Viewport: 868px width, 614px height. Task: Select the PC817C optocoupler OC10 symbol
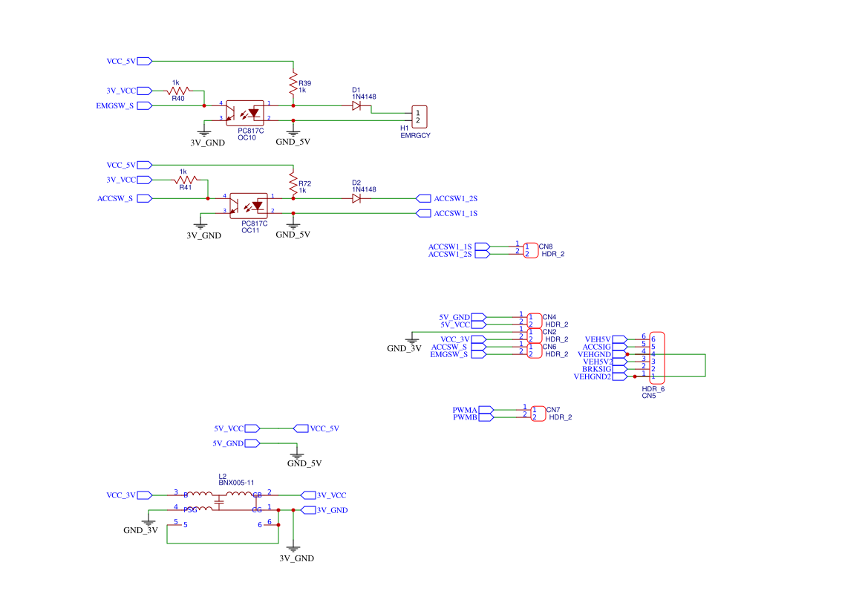point(245,113)
